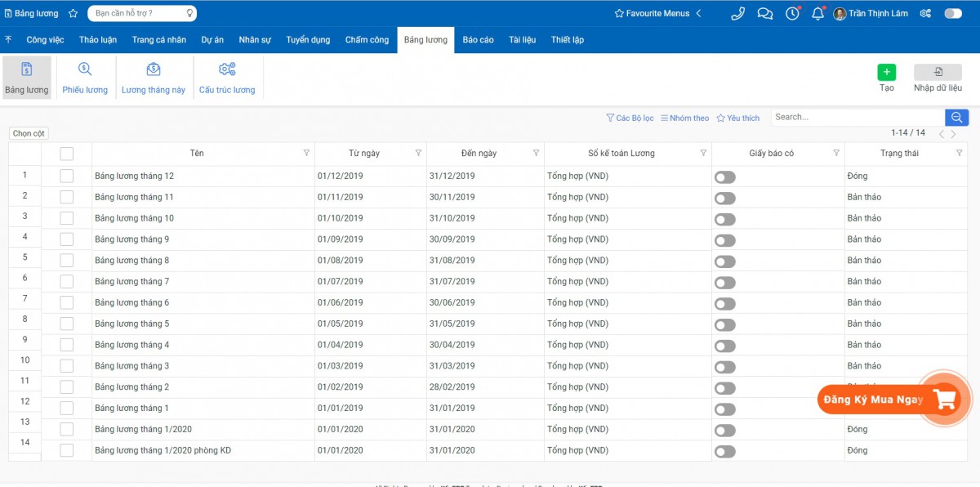980x487 pixels.
Task: Click the Nhập dữ liệu import icon
Action: (938, 72)
